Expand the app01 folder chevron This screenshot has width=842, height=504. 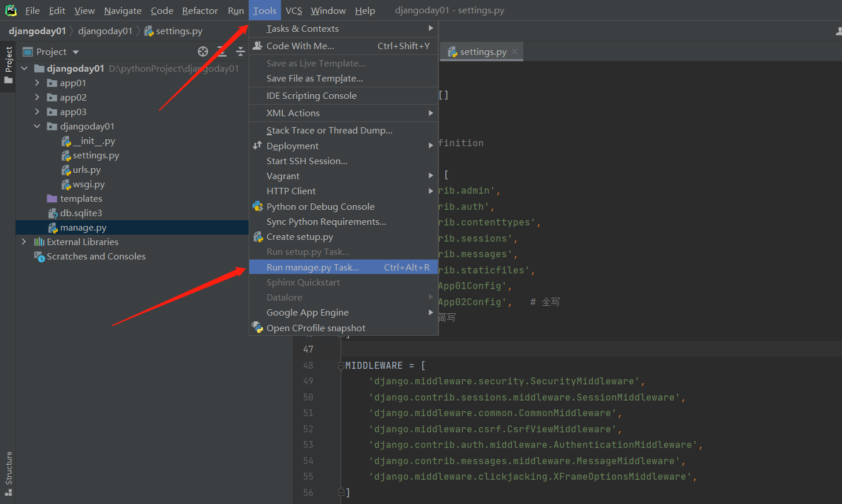(x=37, y=83)
